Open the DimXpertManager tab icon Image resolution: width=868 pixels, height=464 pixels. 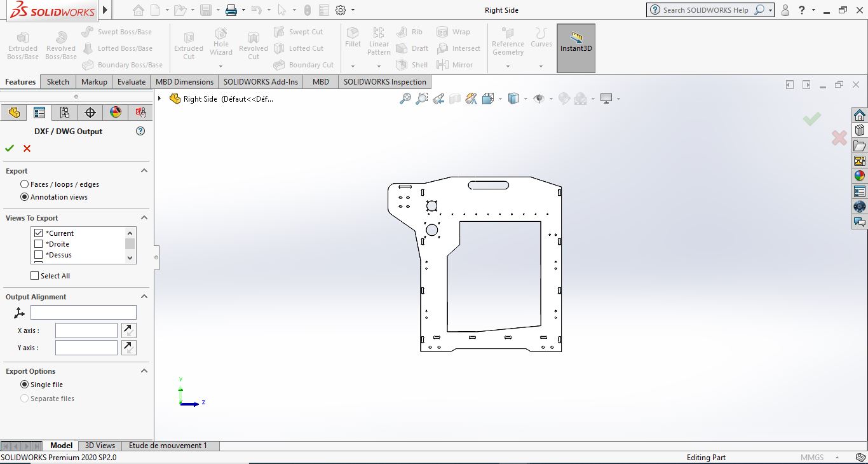90,113
